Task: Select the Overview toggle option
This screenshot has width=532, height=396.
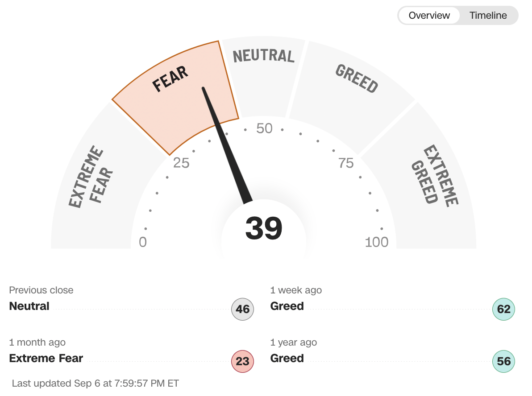Action: [x=429, y=16]
